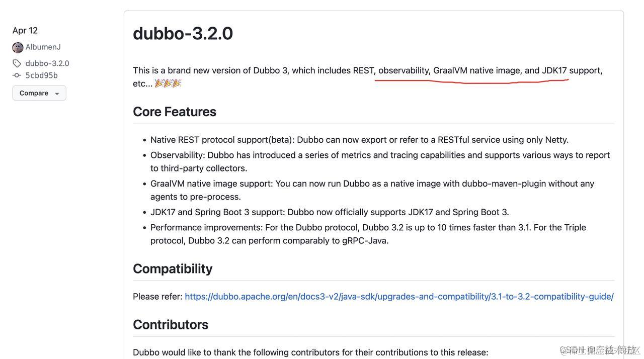Click the Compatibility section heading
Screen dimensions: 644x359
tap(173, 268)
